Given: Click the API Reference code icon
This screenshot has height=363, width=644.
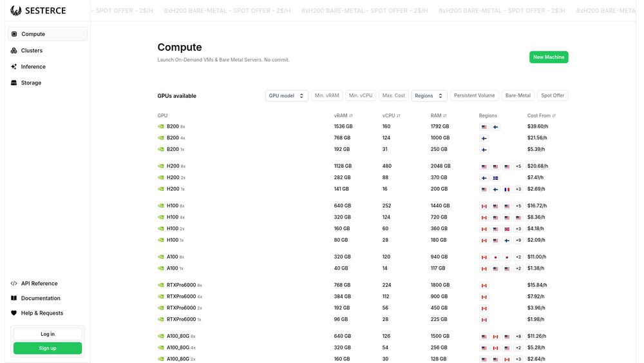Looking at the screenshot, I should (14, 283).
